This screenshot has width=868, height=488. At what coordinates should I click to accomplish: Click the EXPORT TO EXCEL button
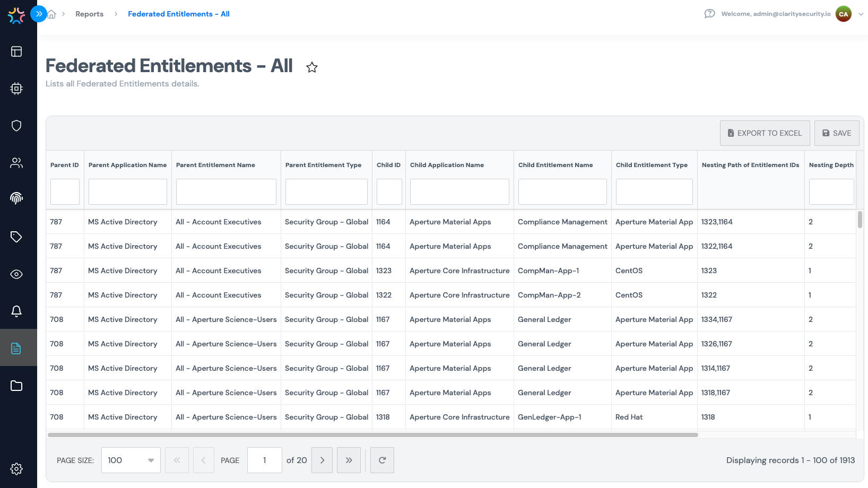(x=765, y=133)
